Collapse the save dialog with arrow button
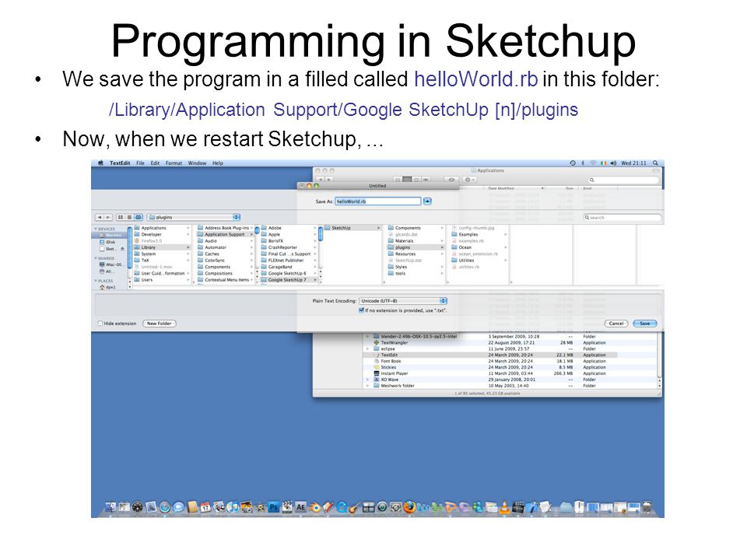Viewport: 747px width, 560px height. point(427,201)
